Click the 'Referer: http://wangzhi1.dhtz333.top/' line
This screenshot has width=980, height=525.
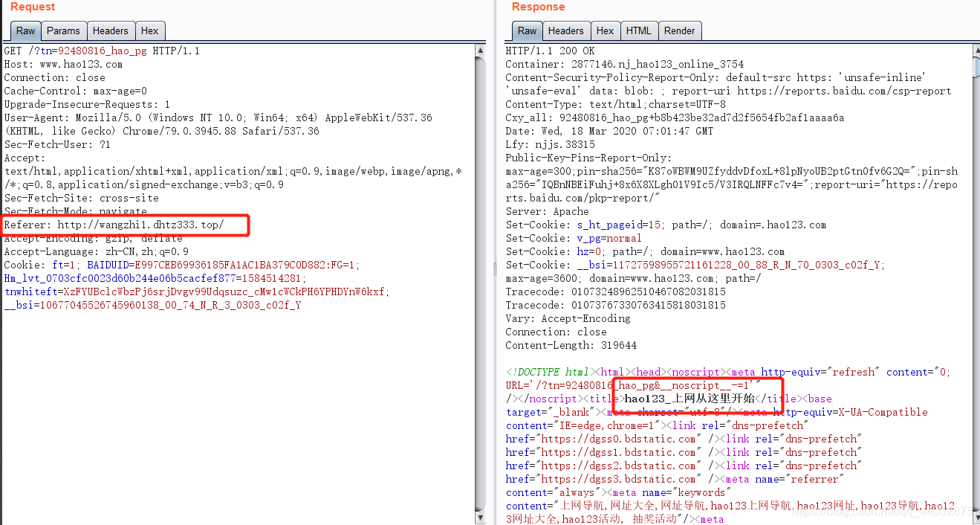114,225
